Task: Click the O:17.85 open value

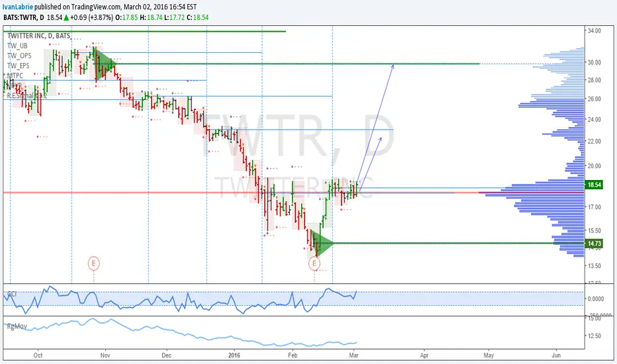Action: coord(126,17)
